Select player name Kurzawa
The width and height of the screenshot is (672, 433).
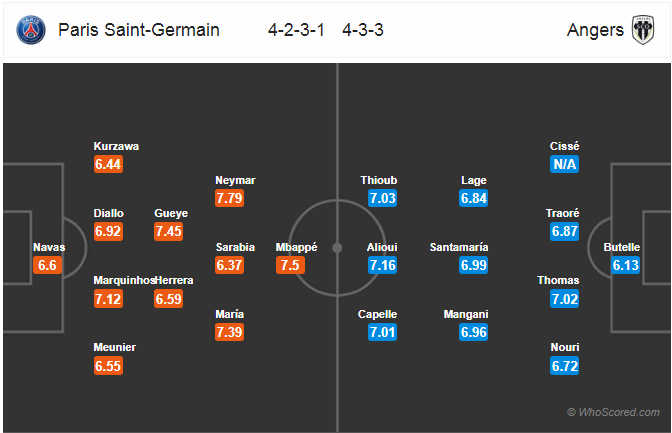click(116, 146)
